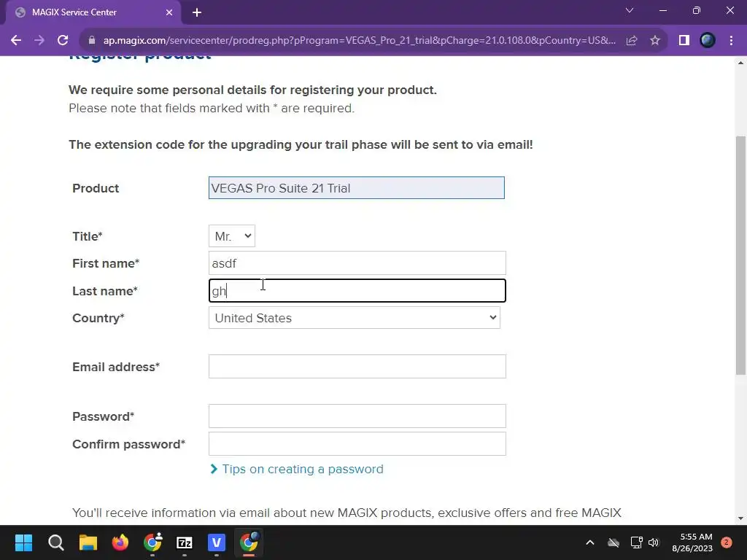The width and height of the screenshot is (747, 560).
Task: Open the clock showing 5:55 AM
Action: (x=692, y=542)
